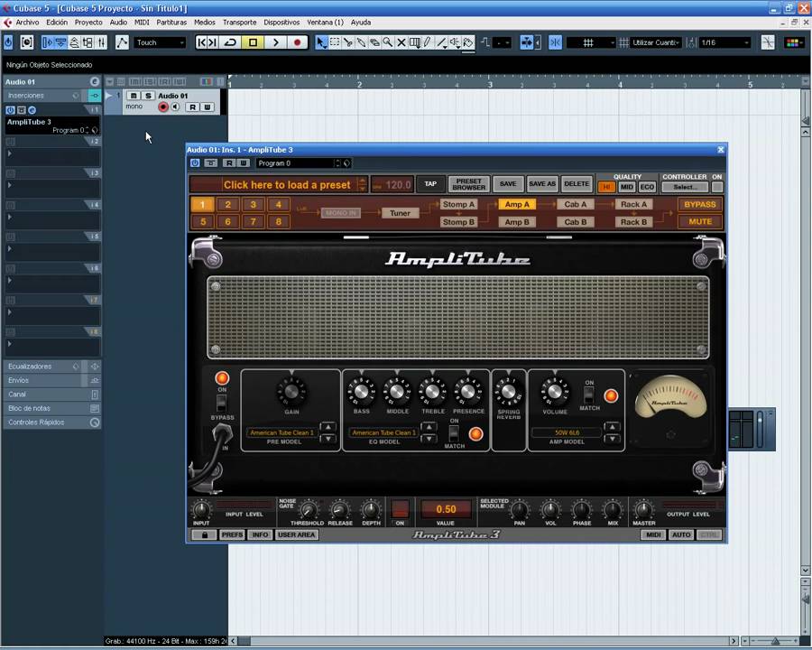Select the Play speaker tool
This screenshot has width=812, height=650.
(455, 42)
